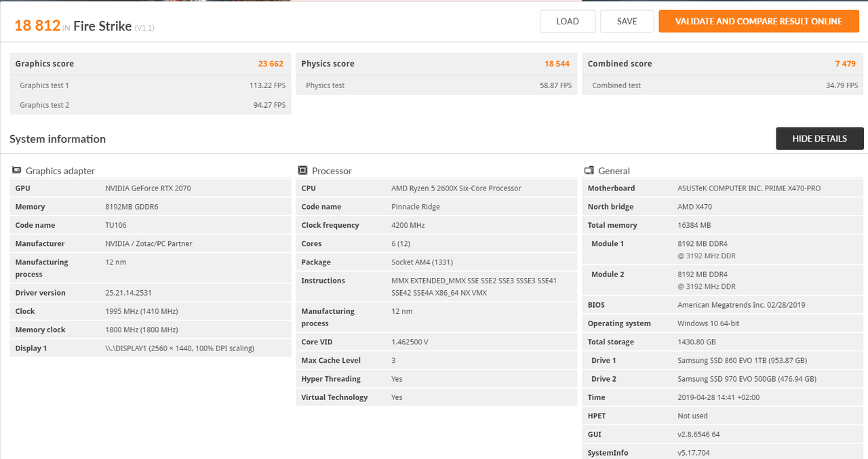Select Drive 1 Samsung SSD 860 EVO
Screen dimensions: 868x459
click(743, 361)
